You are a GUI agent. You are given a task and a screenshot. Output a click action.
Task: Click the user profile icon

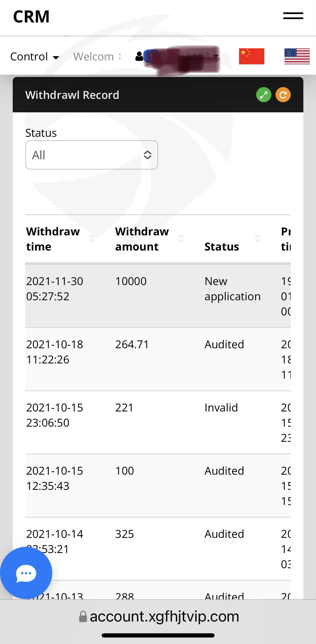[x=139, y=56]
